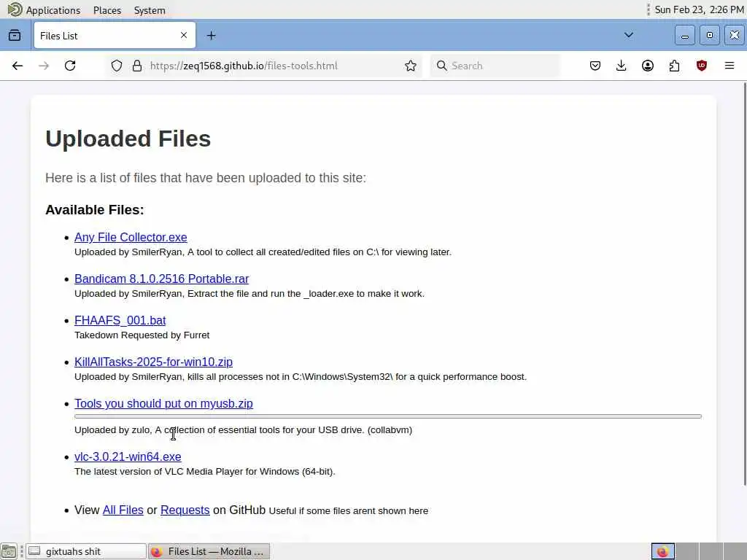Expand the list all tabs chevron
747x560 pixels.
point(629,35)
